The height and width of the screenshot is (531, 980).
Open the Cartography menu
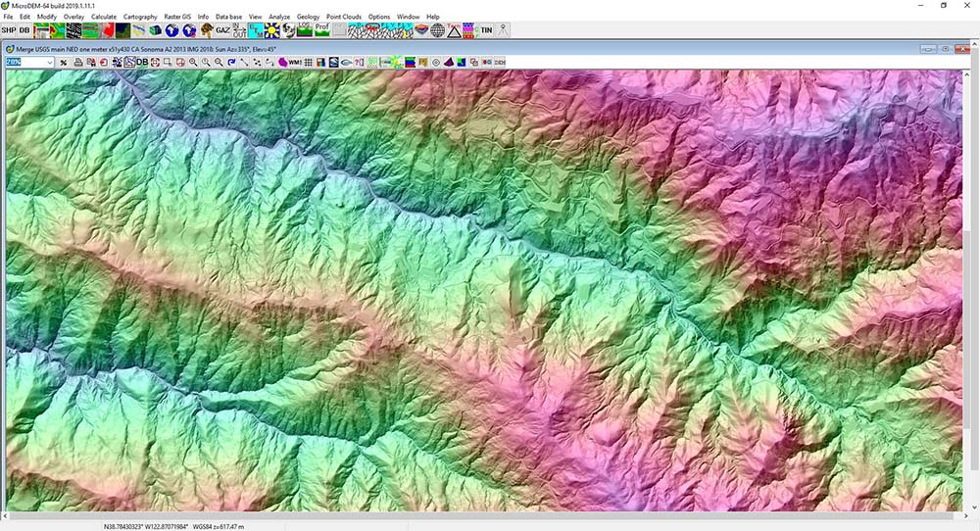(140, 17)
